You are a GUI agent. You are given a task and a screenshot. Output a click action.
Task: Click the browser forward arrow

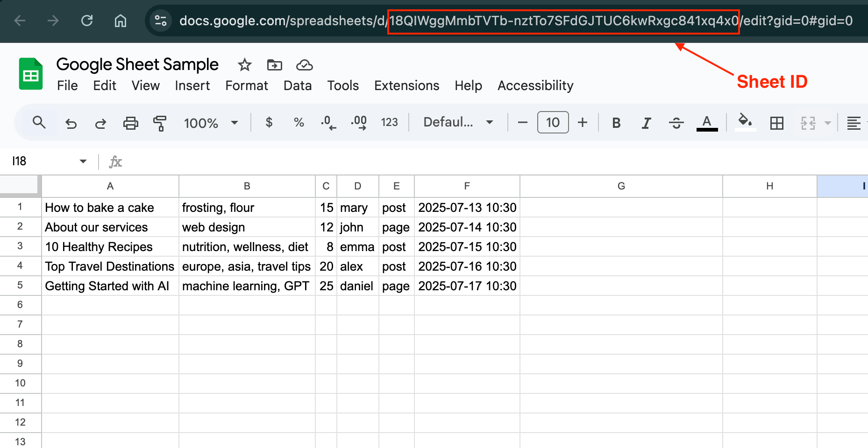[53, 21]
